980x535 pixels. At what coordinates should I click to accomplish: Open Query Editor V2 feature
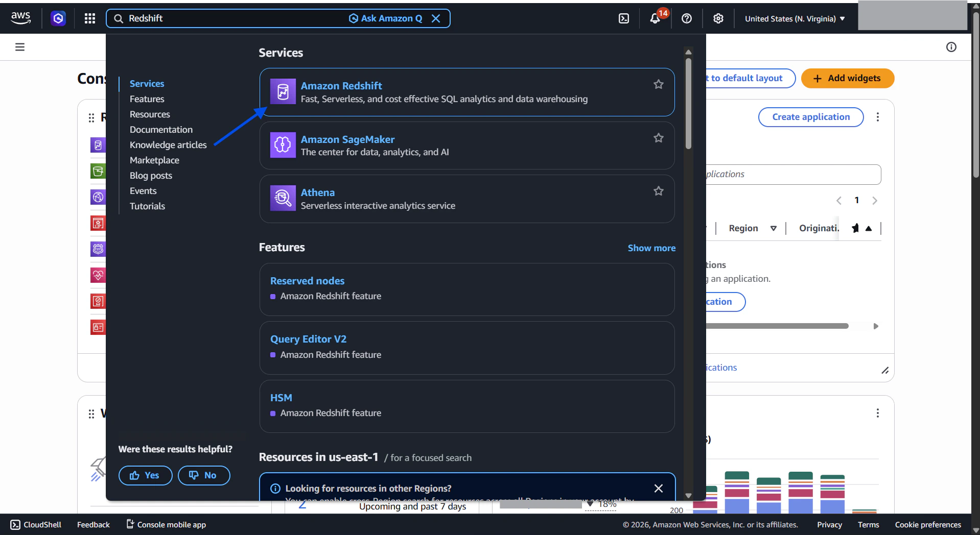(308, 339)
